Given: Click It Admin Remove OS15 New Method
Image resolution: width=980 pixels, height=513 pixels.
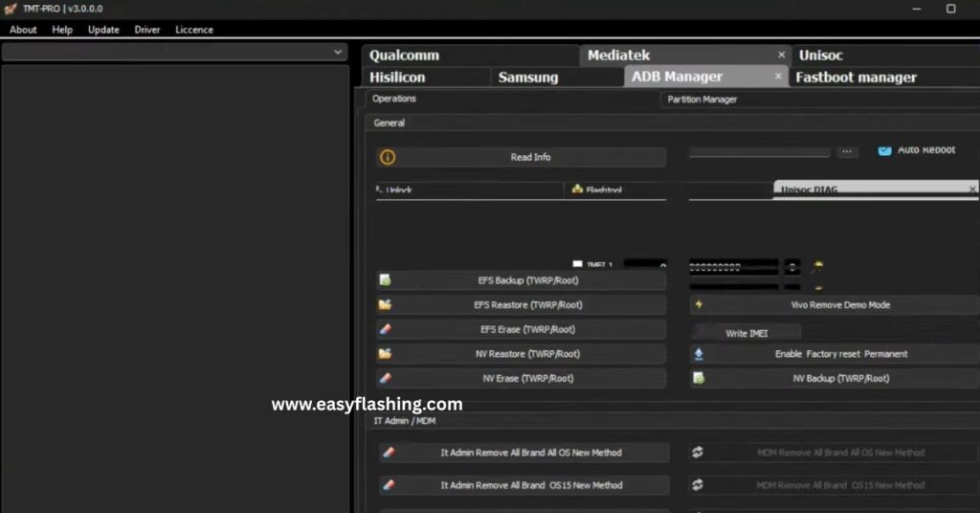Looking at the screenshot, I should (523, 485).
